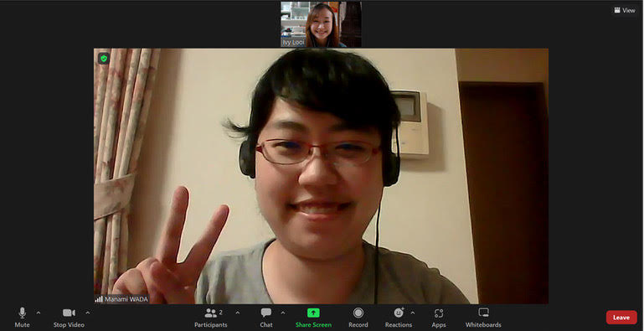Expand arrow next to Reactions
This screenshot has width=644, height=331.
pyautogui.click(x=412, y=313)
